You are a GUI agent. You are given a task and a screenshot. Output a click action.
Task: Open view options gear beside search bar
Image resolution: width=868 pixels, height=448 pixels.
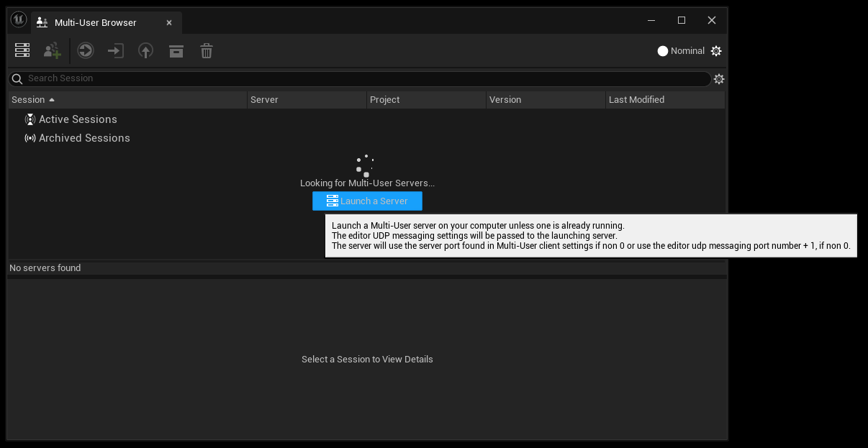pyautogui.click(x=718, y=79)
